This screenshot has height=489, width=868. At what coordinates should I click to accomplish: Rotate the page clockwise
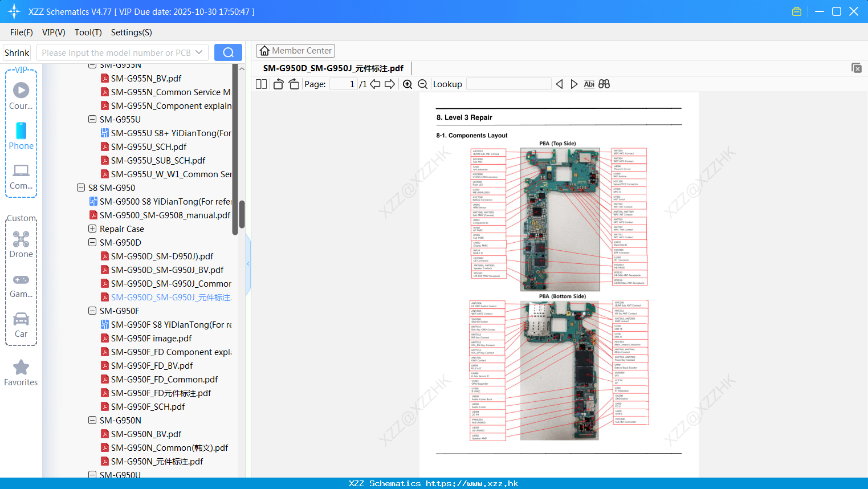point(294,84)
